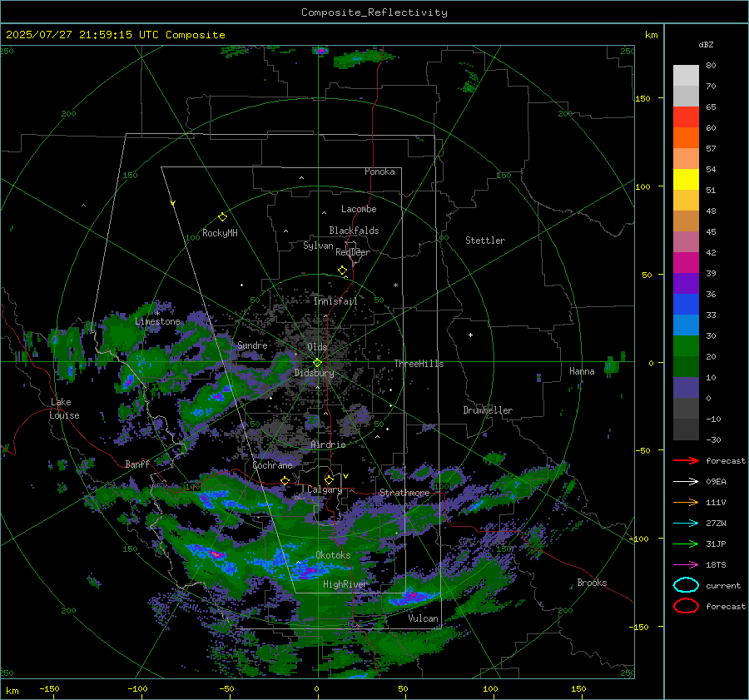Click the Lacombe label
Screen dimensions: 749x700
point(360,209)
